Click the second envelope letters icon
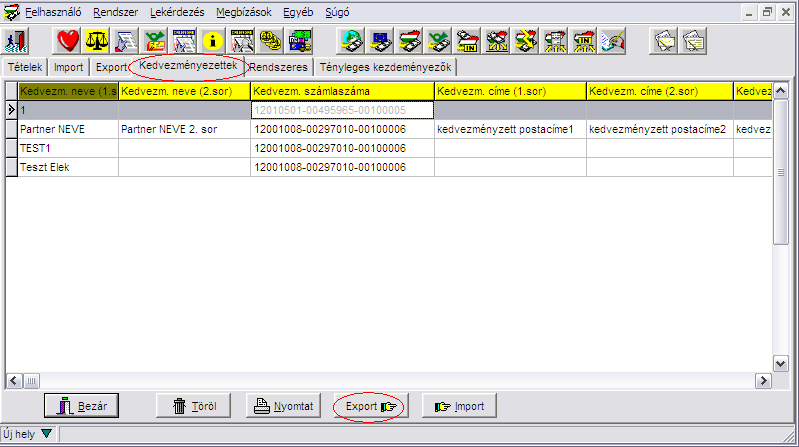The height and width of the screenshot is (447, 799). click(693, 41)
